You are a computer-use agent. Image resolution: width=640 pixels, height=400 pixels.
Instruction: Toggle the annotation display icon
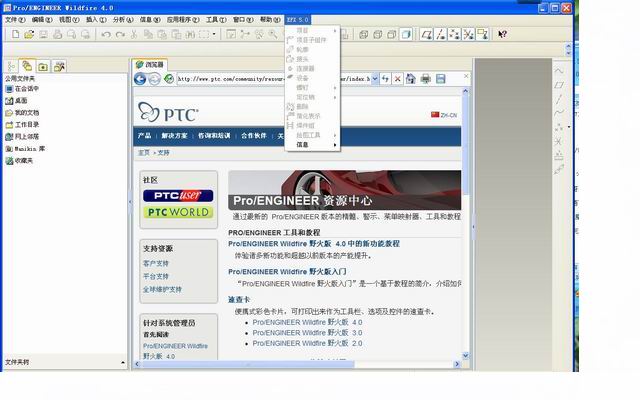coord(482,34)
